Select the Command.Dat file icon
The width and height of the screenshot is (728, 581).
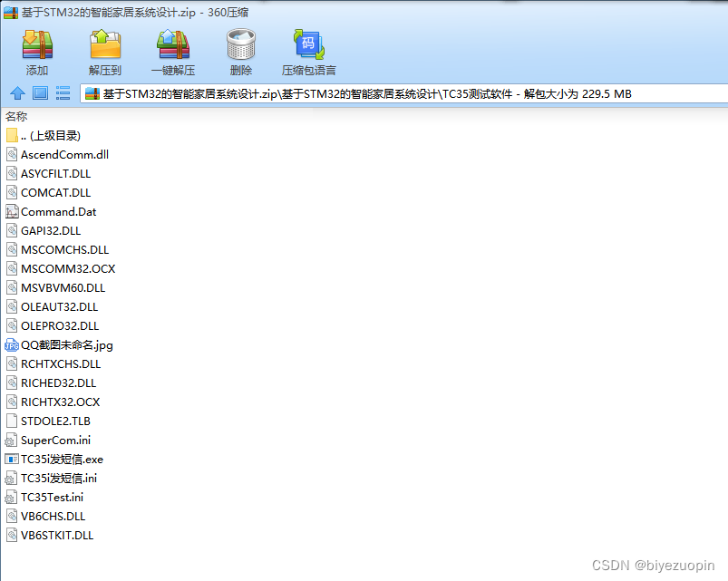pyautogui.click(x=12, y=211)
